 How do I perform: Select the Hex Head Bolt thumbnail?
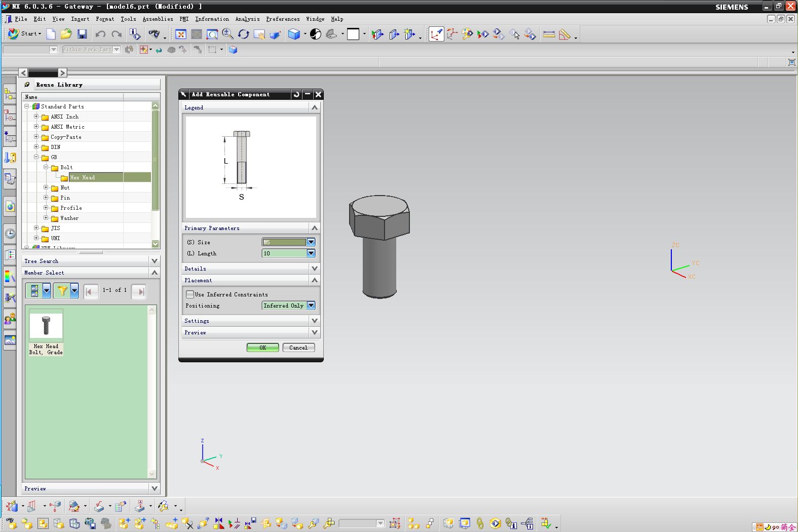(x=46, y=326)
